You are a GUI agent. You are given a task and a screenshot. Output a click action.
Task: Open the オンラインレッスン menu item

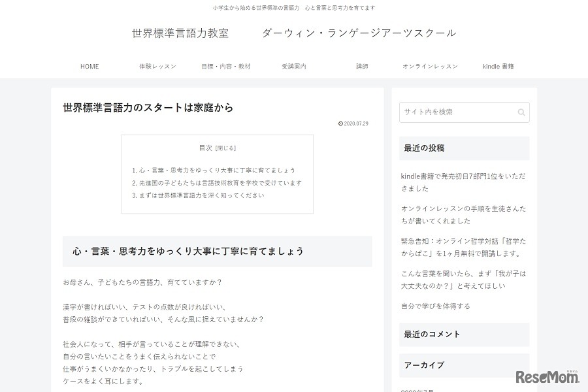coord(430,67)
